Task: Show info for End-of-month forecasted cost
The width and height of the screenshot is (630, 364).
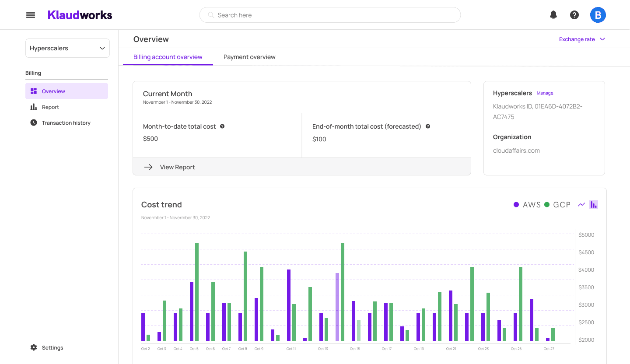Action: pos(428,126)
